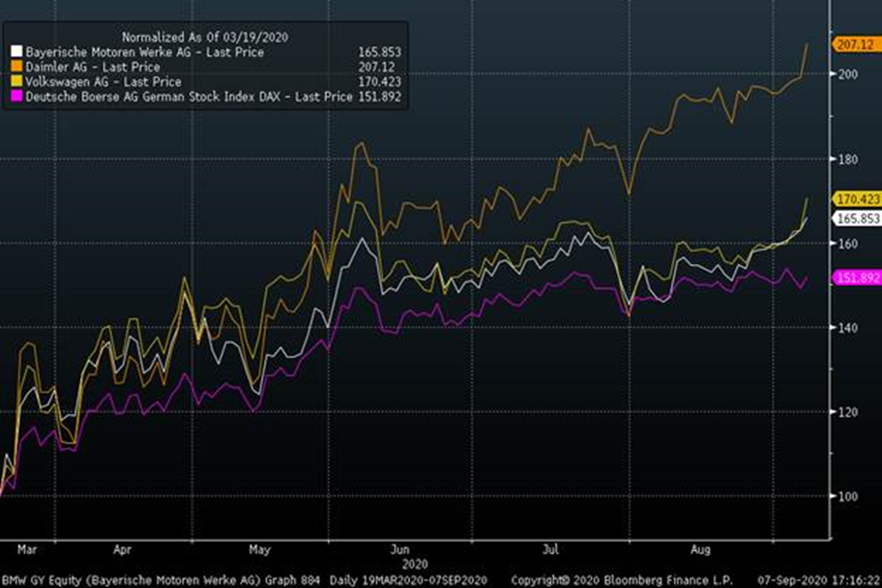882x588 pixels.
Task: Click the Bloomberg Finance L.P. copyright text
Action: pyautogui.click(x=621, y=580)
